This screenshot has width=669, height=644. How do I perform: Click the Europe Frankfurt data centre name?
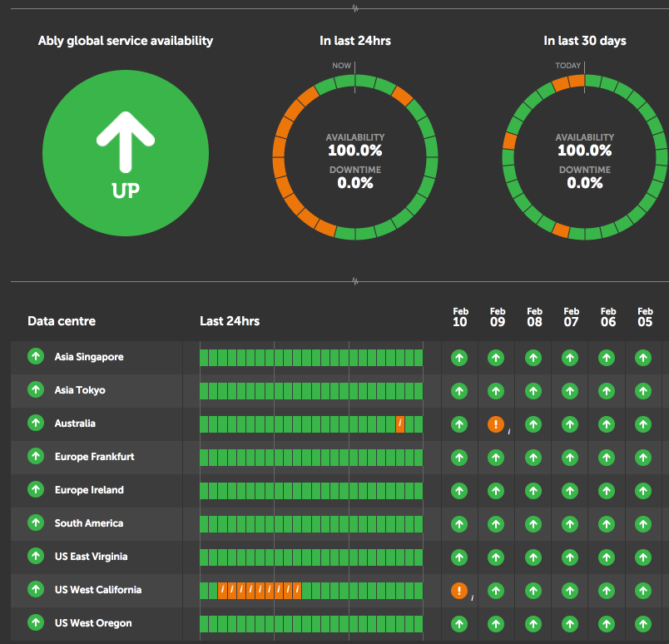(94, 457)
